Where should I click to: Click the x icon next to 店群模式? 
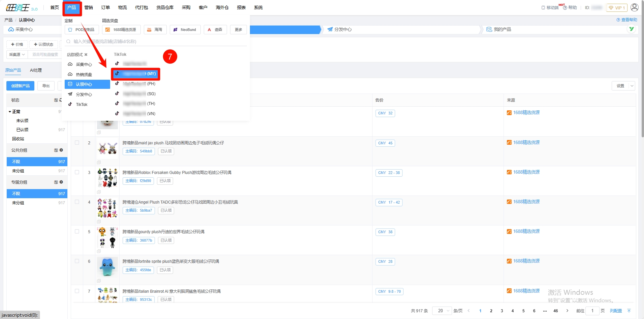point(86,55)
